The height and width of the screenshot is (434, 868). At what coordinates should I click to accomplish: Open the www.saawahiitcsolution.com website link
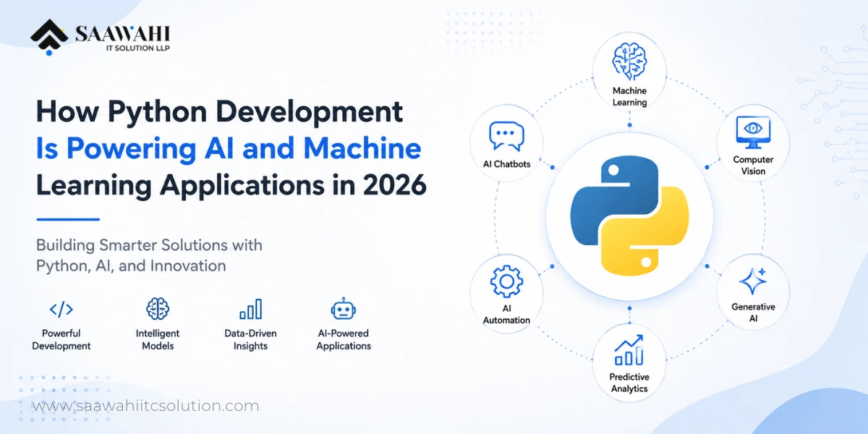(146, 406)
